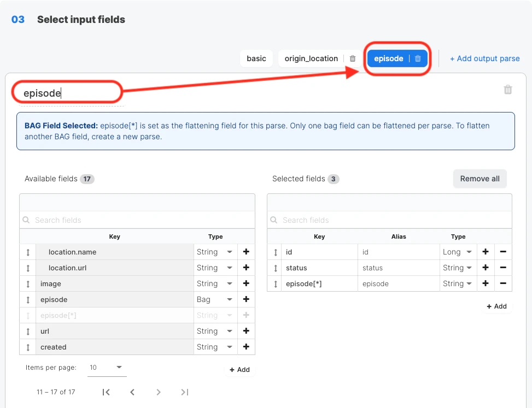Select the origin_location tab
The width and height of the screenshot is (532, 408).
[311, 58]
